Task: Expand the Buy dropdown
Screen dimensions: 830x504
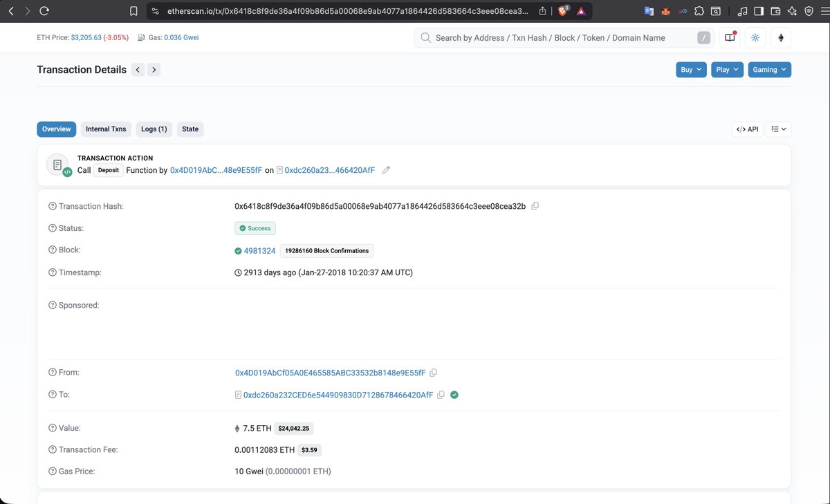Action: pyautogui.click(x=691, y=70)
